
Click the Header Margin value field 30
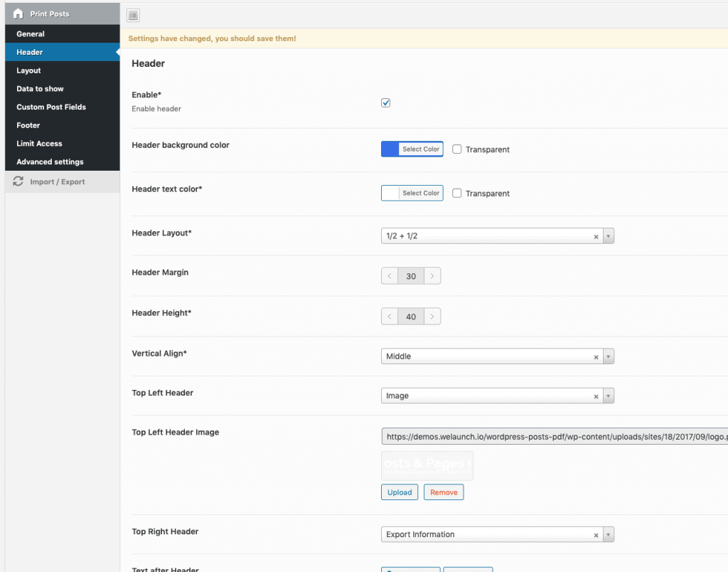tap(411, 276)
